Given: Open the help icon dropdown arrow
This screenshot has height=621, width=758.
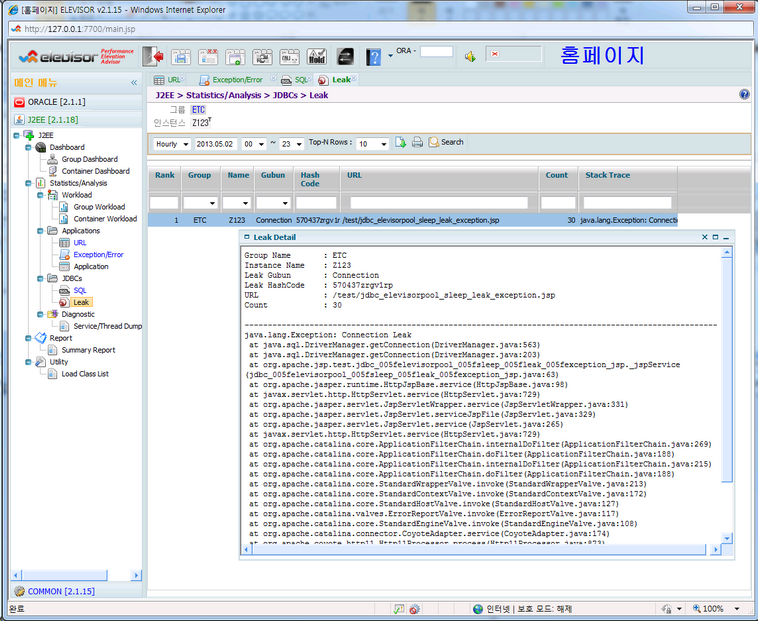Looking at the screenshot, I should point(390,56).
